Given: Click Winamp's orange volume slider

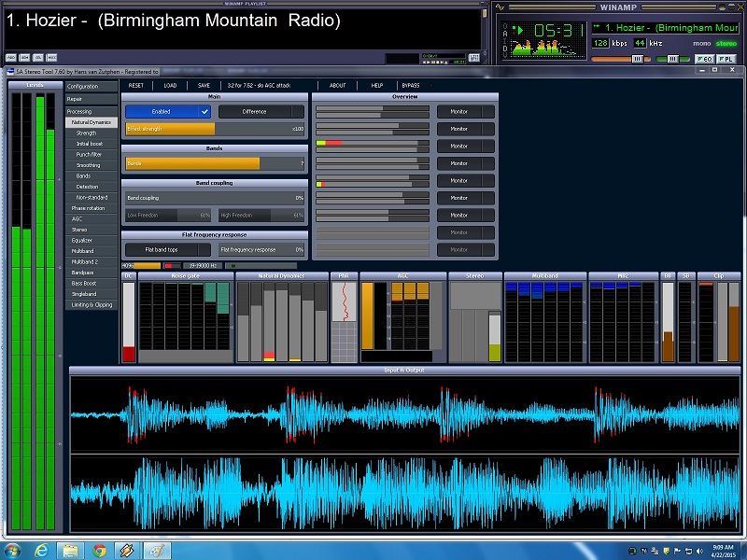Looking at the screenshot, I should [621, 59].
